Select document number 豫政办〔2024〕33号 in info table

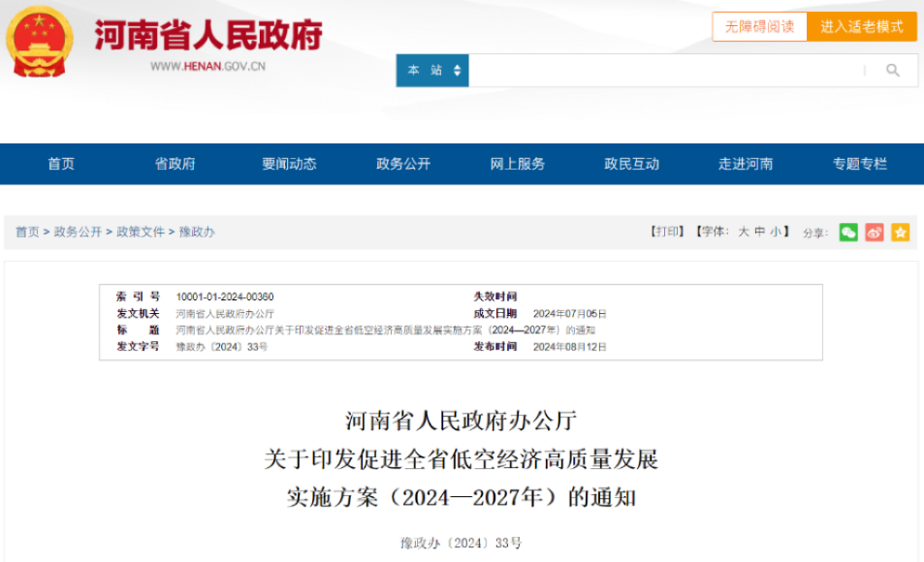pos(222,347)
